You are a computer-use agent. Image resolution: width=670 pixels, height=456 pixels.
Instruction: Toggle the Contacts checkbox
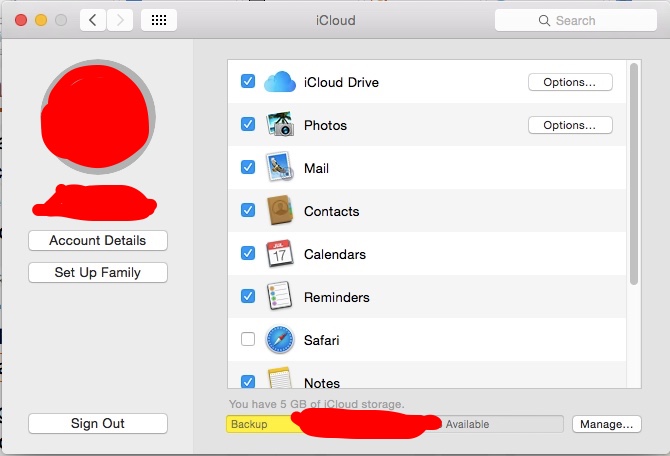(x=248, y=210)
